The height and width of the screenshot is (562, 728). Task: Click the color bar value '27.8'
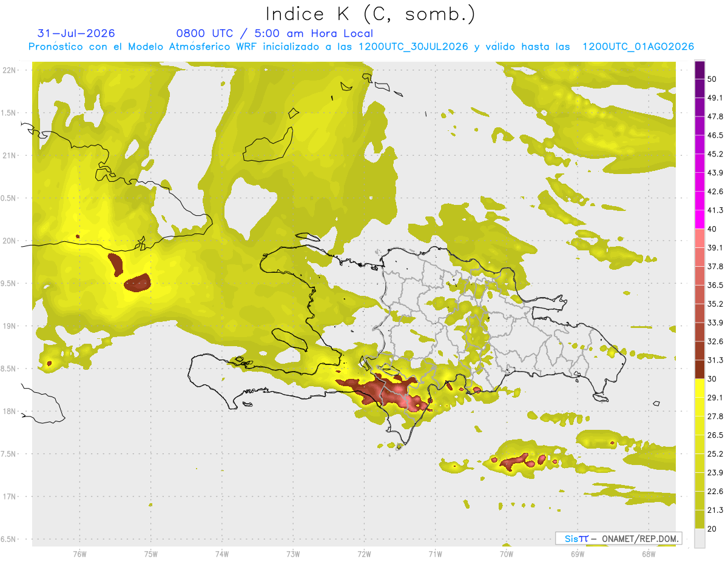coord(715,416)
